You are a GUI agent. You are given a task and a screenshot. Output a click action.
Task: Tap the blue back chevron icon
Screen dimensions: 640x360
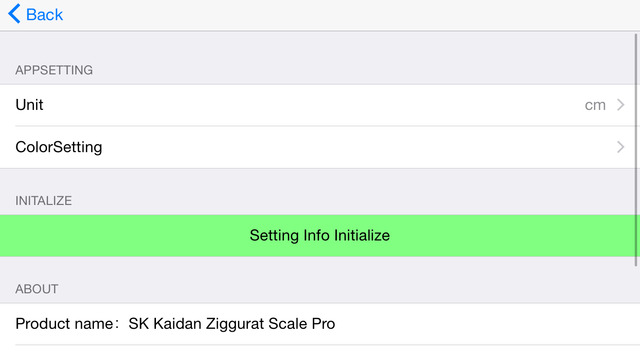pos(14,14)
